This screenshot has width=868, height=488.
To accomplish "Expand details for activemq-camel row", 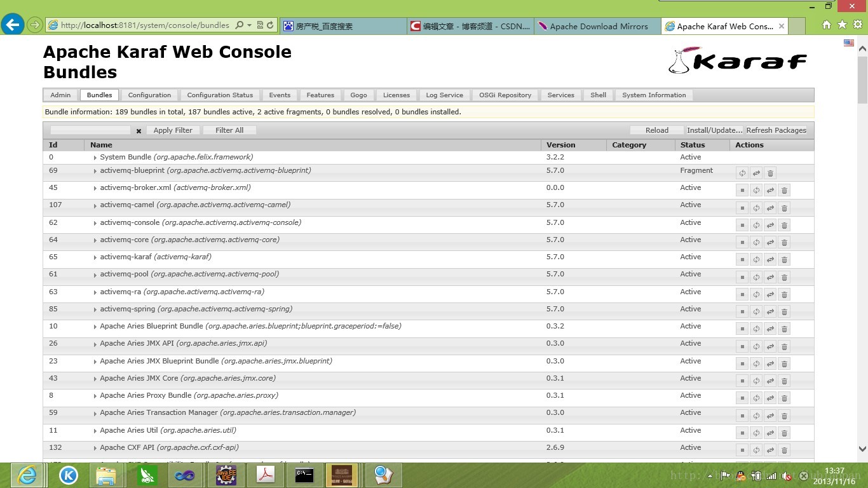I will pyautogui.click(x=95, y=205).
